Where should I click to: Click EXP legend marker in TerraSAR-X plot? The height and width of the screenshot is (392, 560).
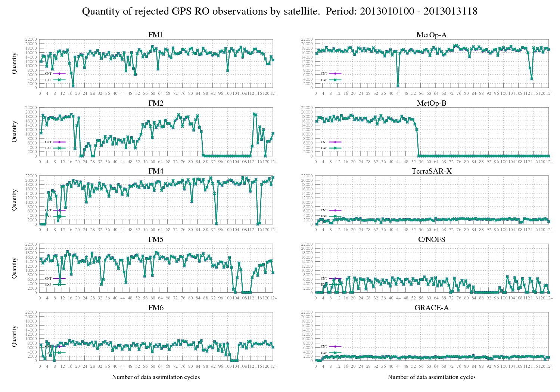pyautogui.click(x=335, y=216)
